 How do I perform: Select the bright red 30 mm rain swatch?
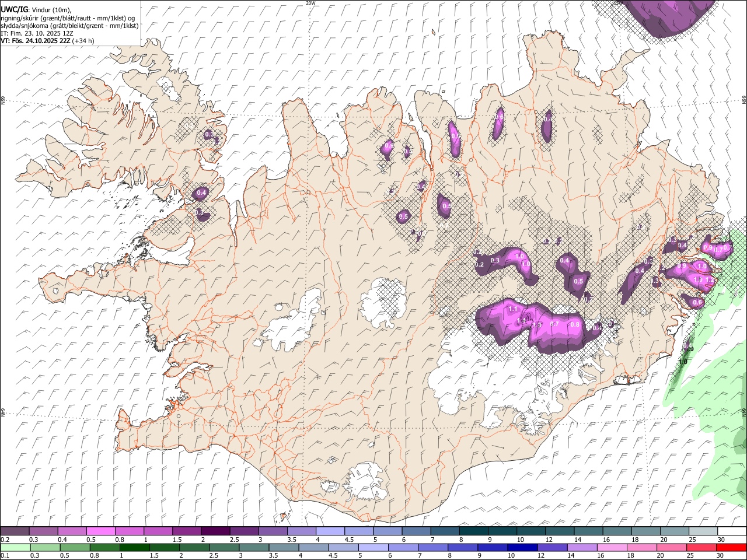coord(731,547)
